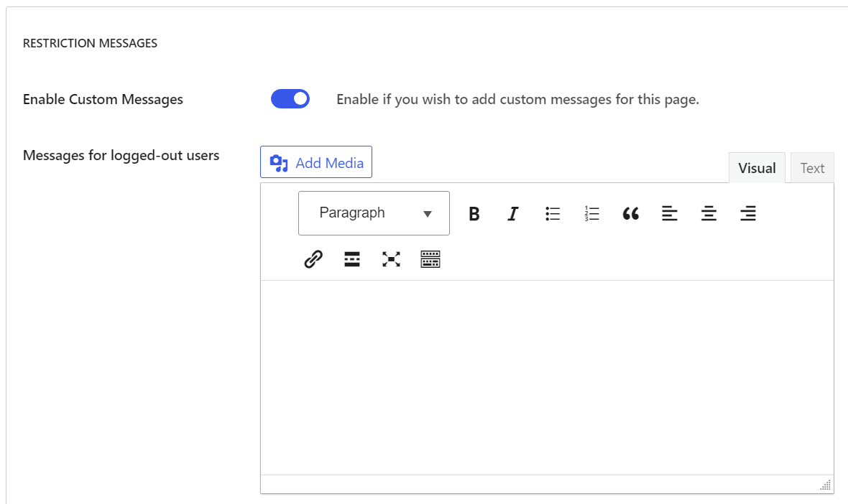Click the 'Enable if you wish' description text
848x504 pixels.
[x=517, y=99]
